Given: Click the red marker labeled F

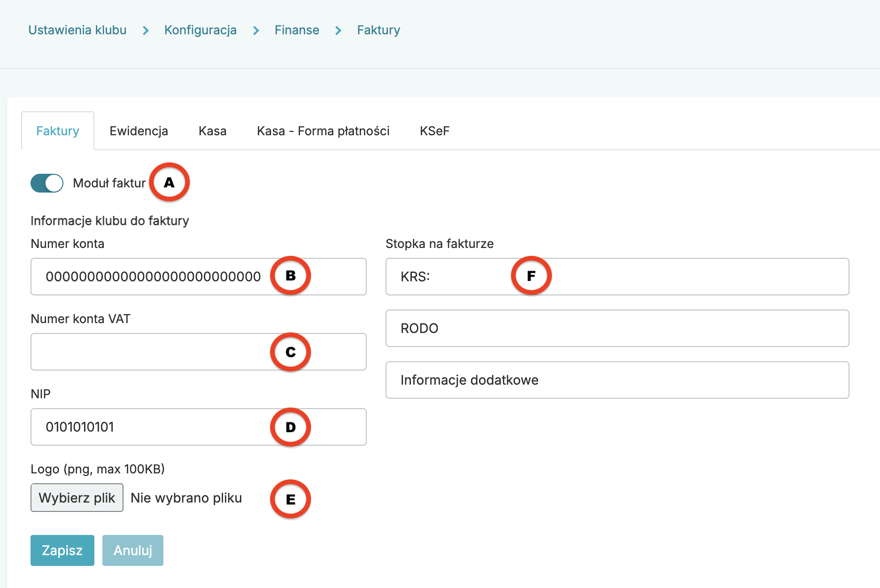Looking at the screenshot, I should tap(531, 276).
